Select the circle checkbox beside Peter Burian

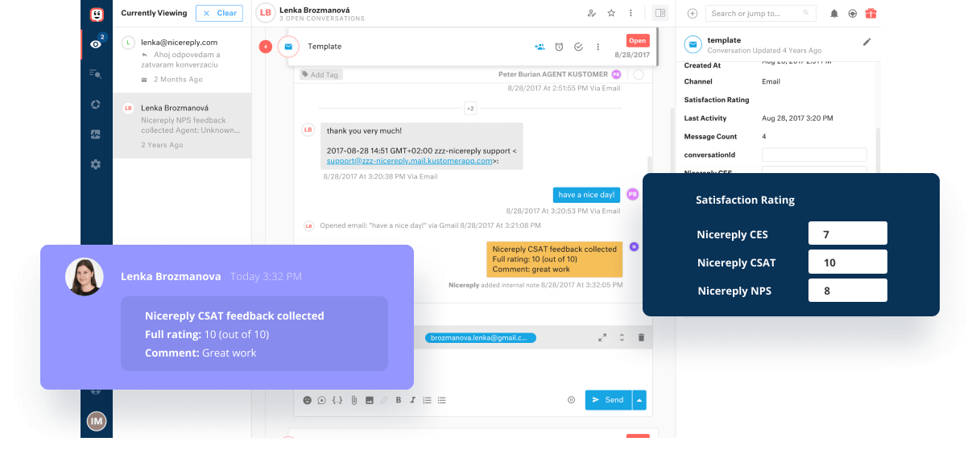(x=639, y=74)
